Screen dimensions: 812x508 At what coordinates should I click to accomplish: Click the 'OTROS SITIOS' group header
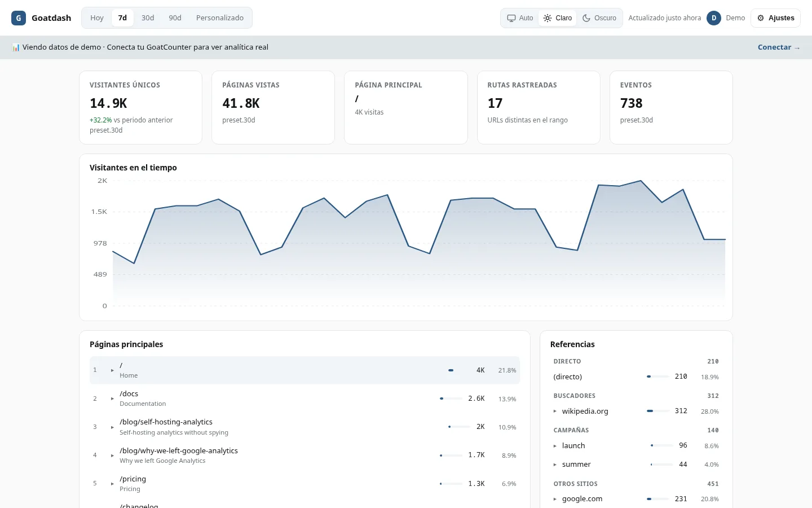coord(576,484)
